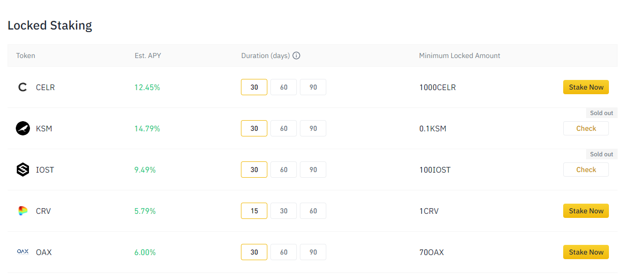Click the KSM bird logo icon
Image resolution: width=644 pixels, height=279 pixels.
23,128
